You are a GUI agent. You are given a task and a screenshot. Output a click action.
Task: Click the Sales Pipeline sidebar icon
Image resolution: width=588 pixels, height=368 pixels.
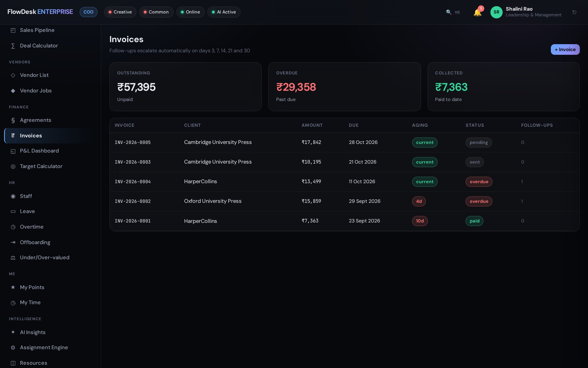13,30
